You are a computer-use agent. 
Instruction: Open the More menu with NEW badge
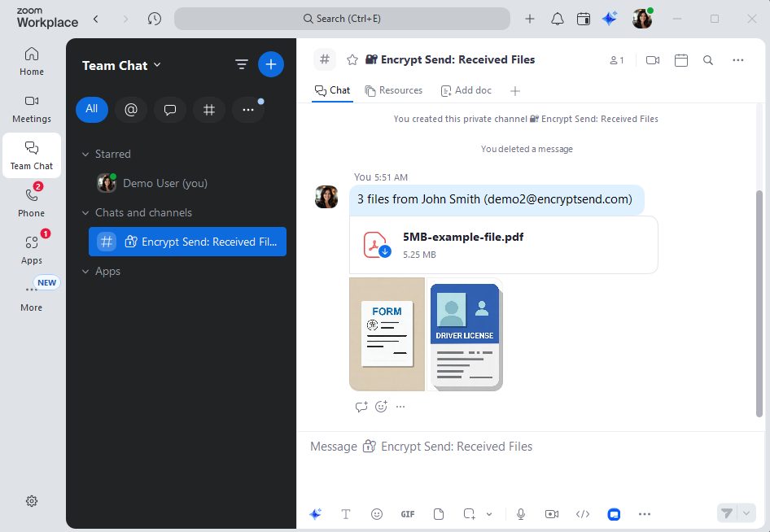[x=32, y=296]
